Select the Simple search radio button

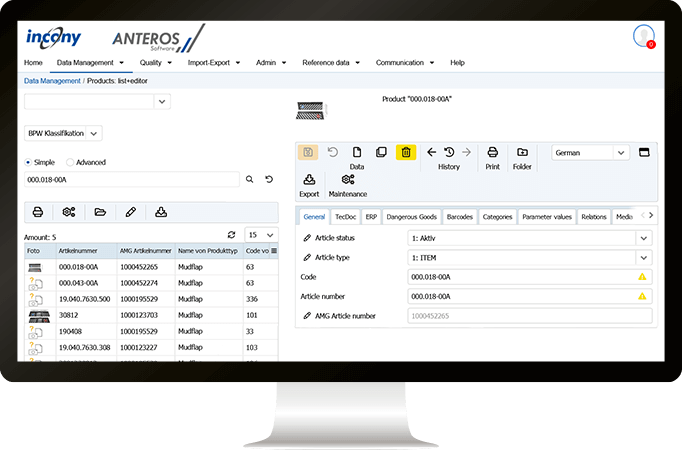click(28, 162)
